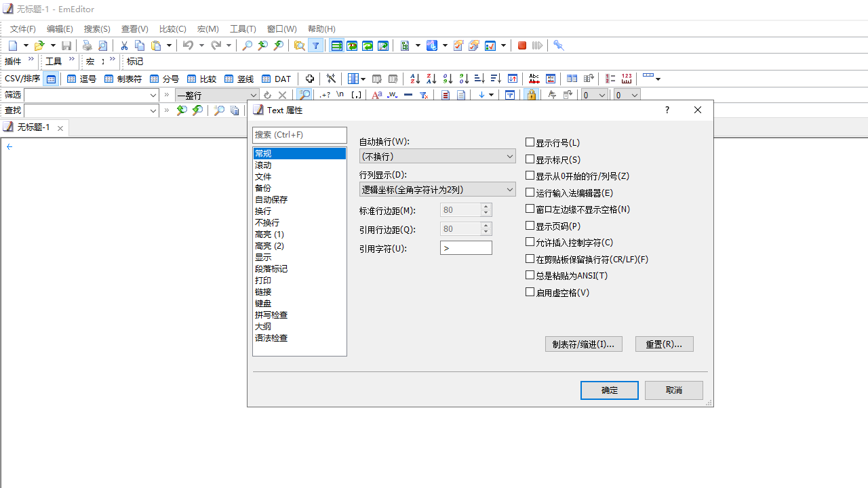The width and height of the screenshot is (868, 488).
Task: Increase 标准行边距(M) with the up stepper
Action: click(x=486, y=207)
